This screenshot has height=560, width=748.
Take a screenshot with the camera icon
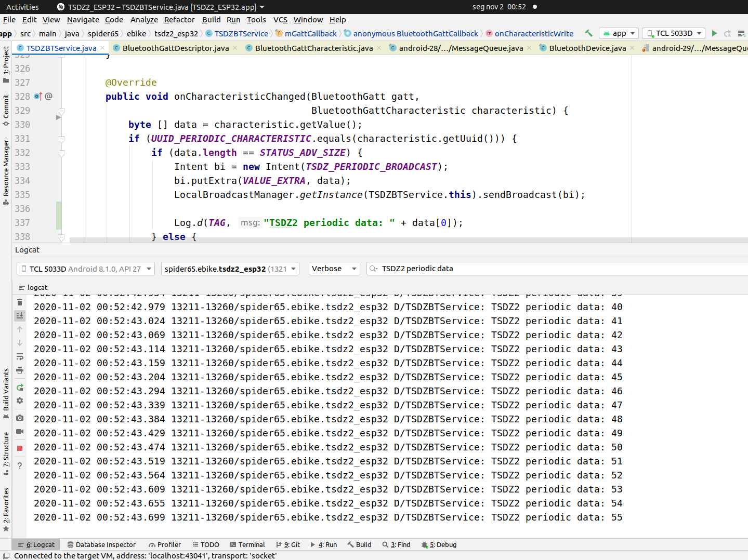[20, 418]
